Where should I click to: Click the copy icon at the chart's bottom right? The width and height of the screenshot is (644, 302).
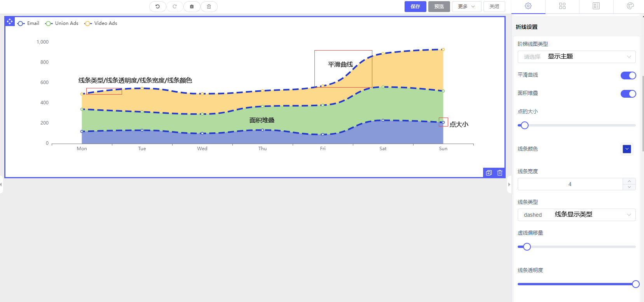(x=489, y=173)
